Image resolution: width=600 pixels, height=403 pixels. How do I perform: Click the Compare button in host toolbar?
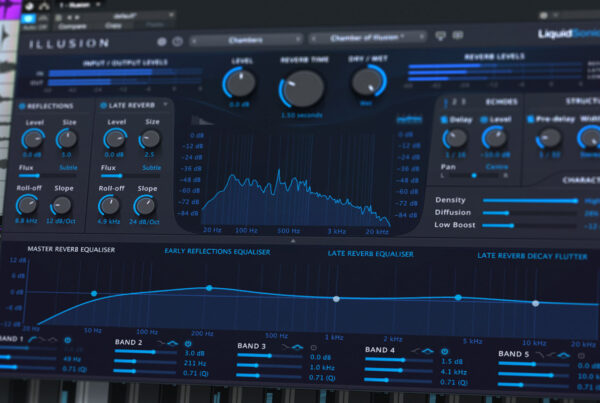coord(72,26)
